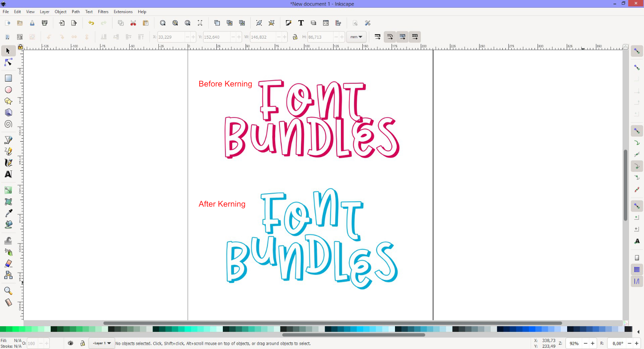
Task: Pick the Ellipse and circle tool
Action: tap(8, 90)
